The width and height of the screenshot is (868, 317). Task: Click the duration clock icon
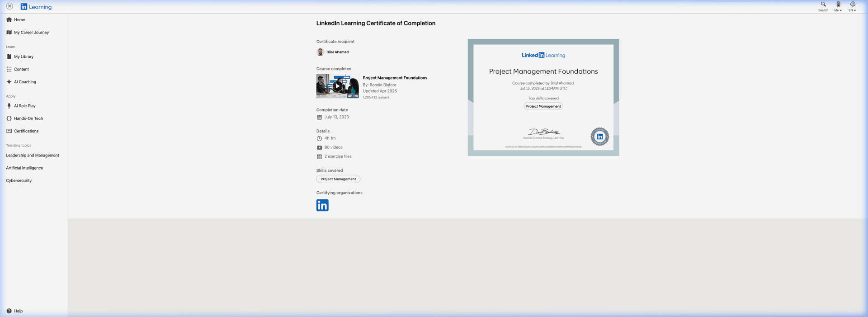pyautogui.click(x=319, y=138)
